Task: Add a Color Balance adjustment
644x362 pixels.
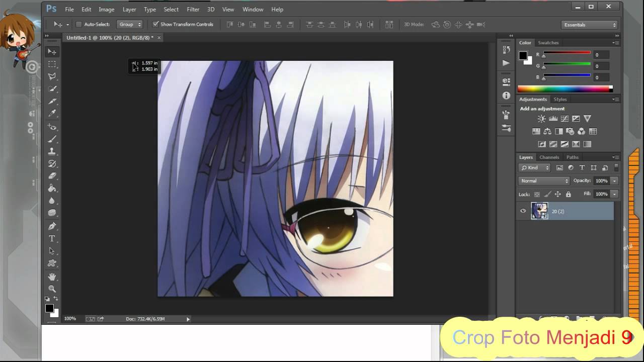Action: [x=547, y=131]
